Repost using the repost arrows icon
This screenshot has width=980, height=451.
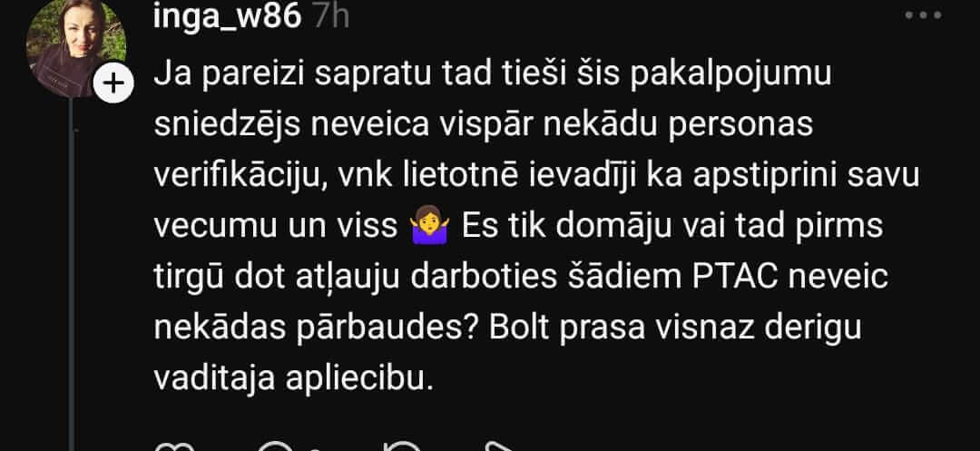coord(401,446)
